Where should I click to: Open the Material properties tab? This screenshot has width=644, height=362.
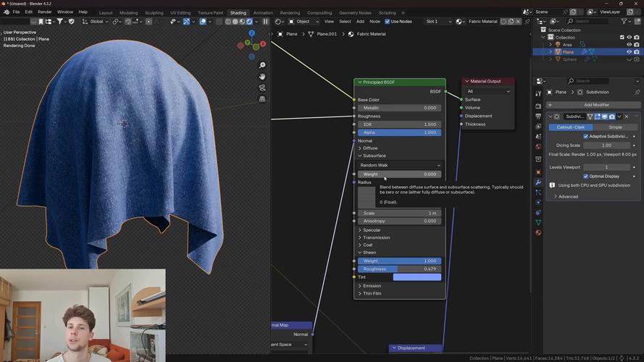[x=538, y=232]
